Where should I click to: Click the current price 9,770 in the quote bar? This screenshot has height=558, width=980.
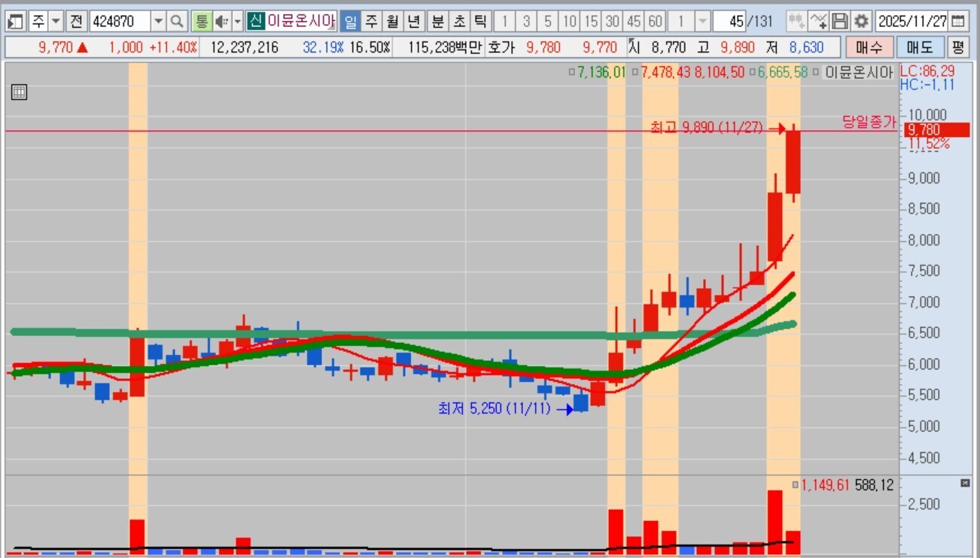(x=56, y=48)
